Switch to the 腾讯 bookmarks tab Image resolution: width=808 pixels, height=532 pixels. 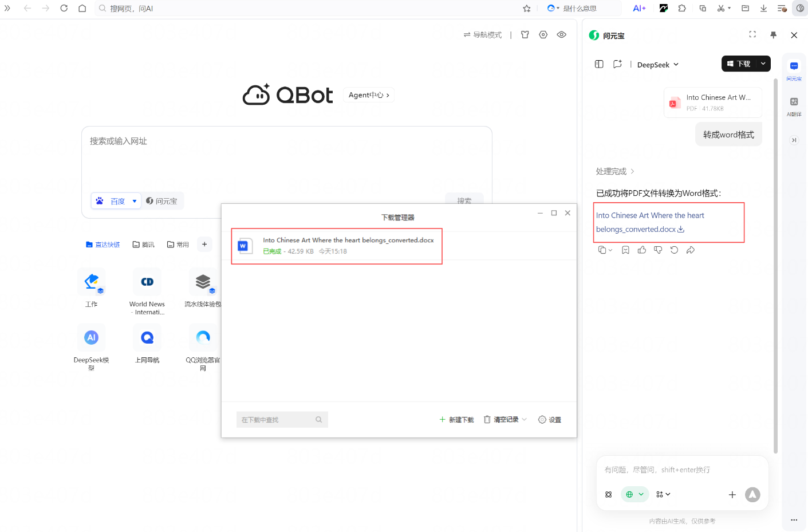(144, 245)
